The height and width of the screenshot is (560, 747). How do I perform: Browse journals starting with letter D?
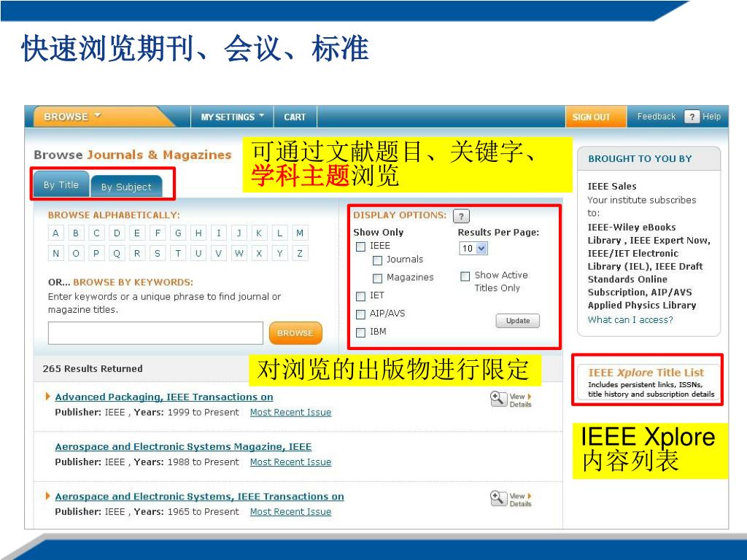(x=117, y=233)
